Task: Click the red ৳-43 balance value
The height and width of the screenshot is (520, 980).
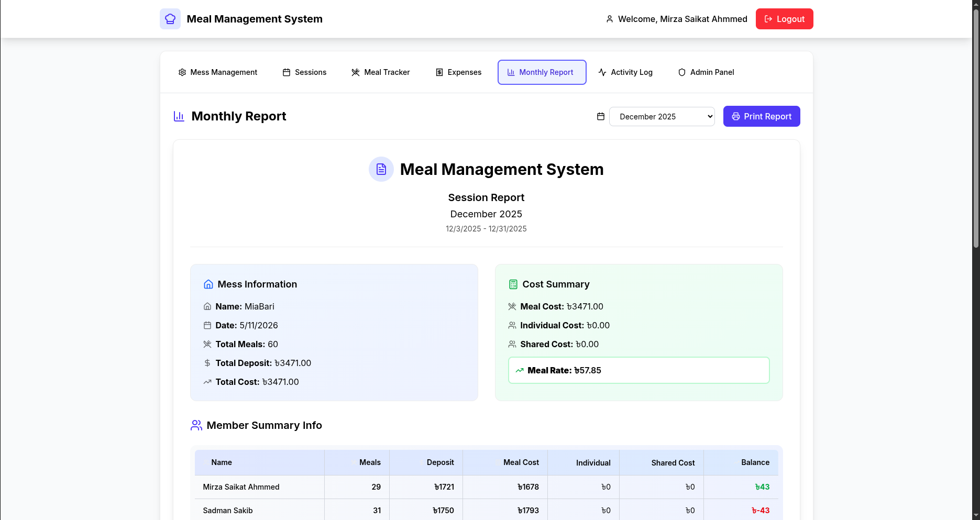Action: click(x=761, y=511)
